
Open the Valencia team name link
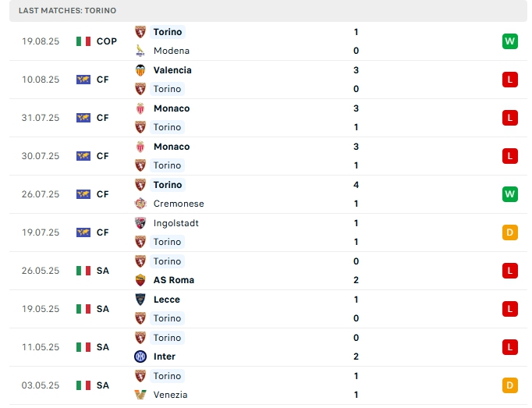point(172,70)
